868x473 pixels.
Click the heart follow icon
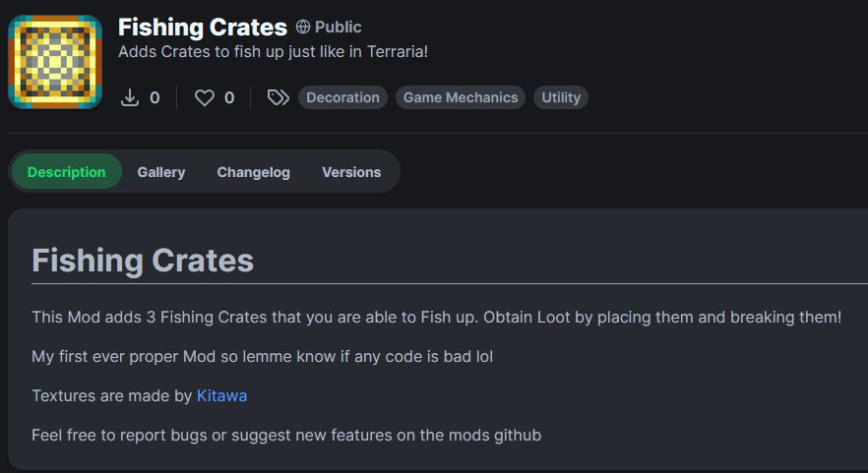(205, 98)
